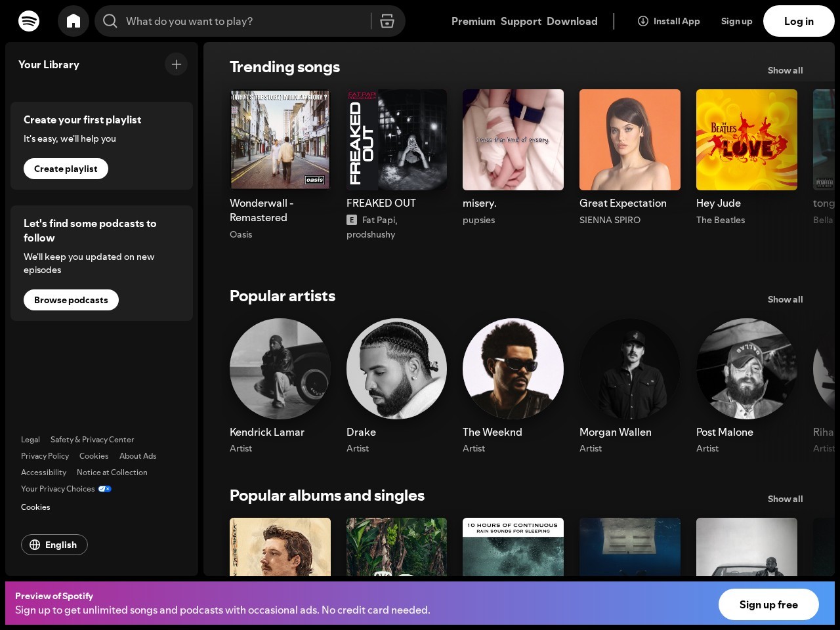Open Kendrick Lamar artist photo
Screen dimensions: 840x630
[280, 369]
